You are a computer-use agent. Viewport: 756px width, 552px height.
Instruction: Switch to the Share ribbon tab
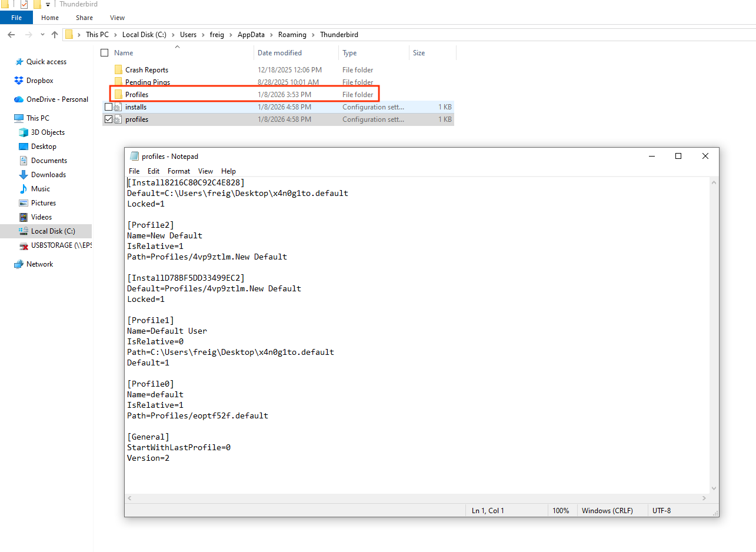click(84, 18)
